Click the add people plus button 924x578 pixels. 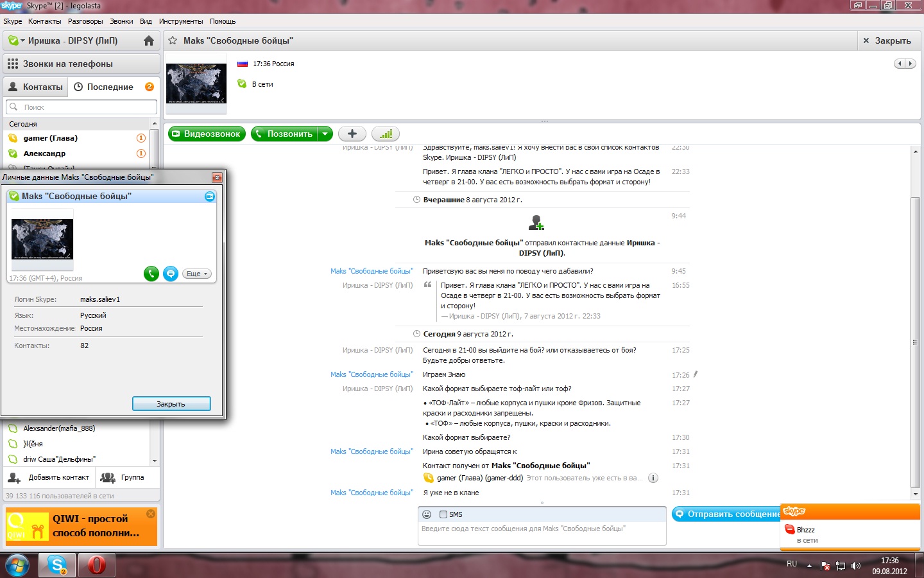pos(352,134)
